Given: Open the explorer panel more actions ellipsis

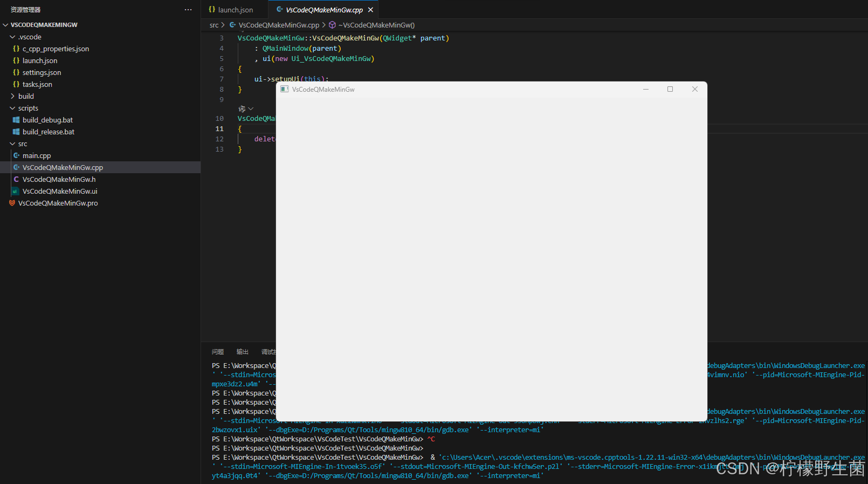Looking at the screenshot, I should pos(188,10).
